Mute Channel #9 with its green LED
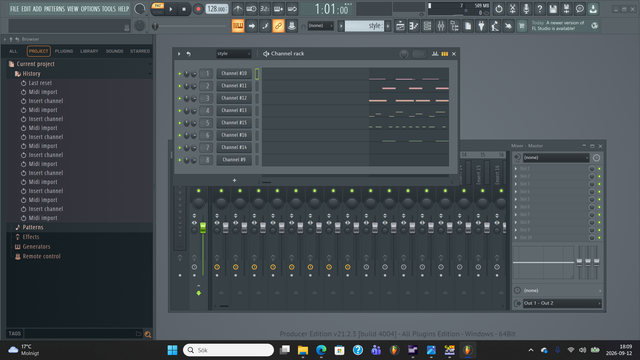 pyautogui.click(x=180, y=160)
